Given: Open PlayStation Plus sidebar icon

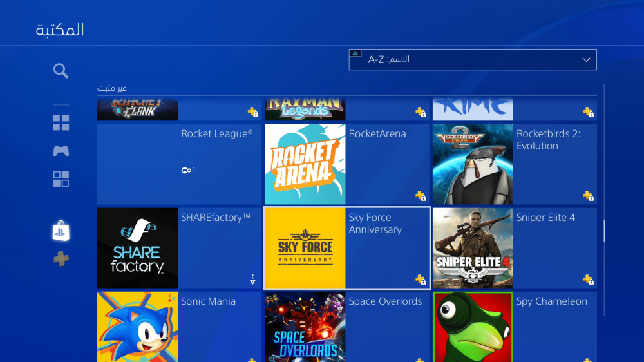Looking at the screenshot, I should pos(61,259).
